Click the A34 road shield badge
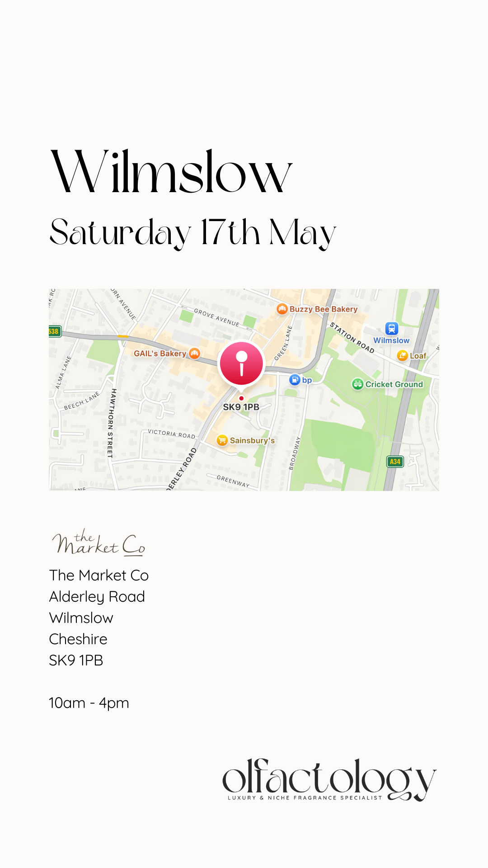 coord(395,462)
